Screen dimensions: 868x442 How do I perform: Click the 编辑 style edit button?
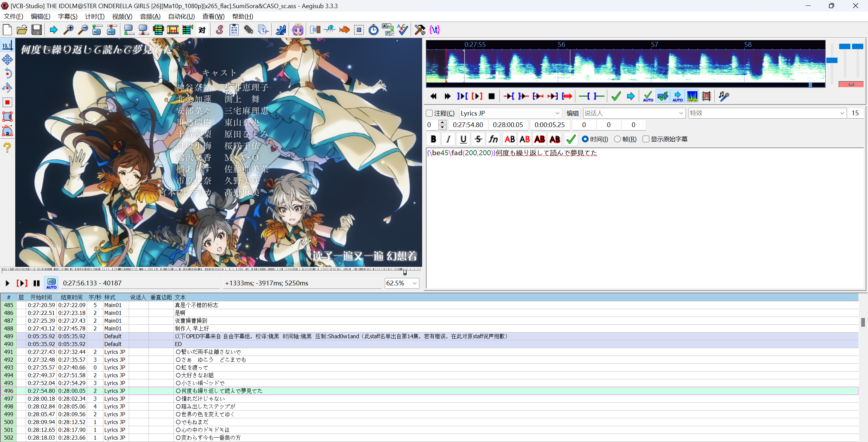point(573,113)
